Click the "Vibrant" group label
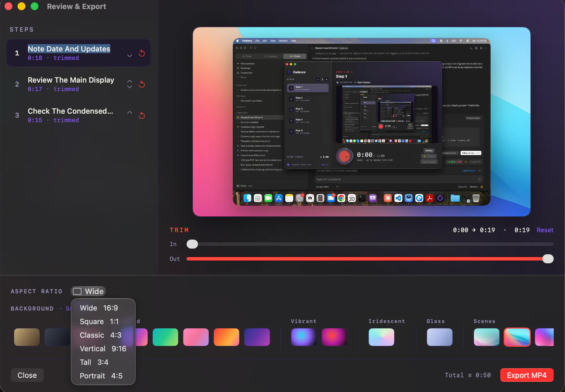 pyautogui.click(x=304, y=321)
